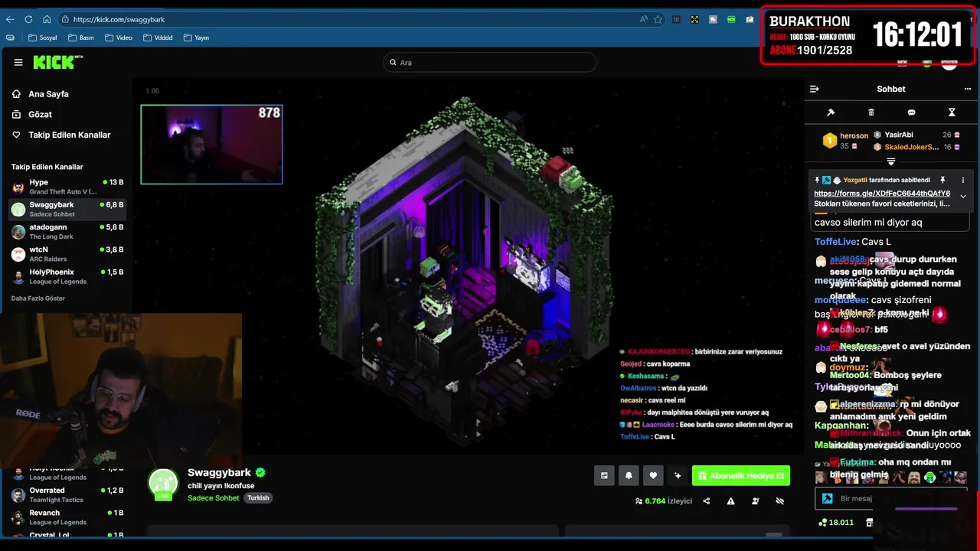
Task: Click the Turkish language tag
Action: [258, 497]
